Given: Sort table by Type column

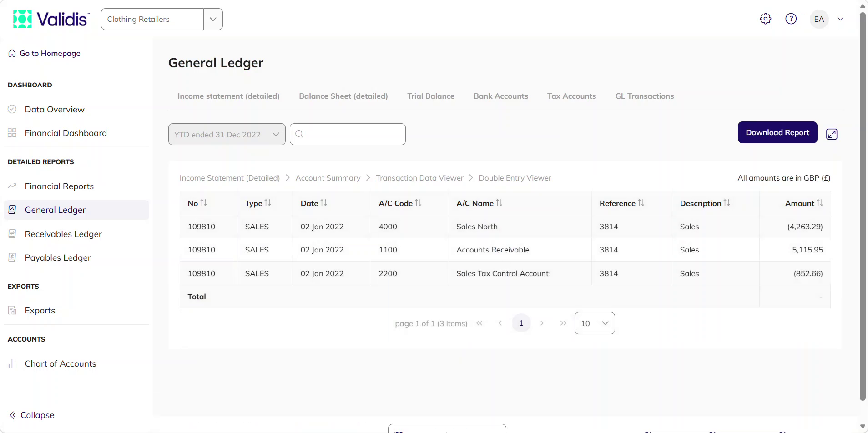Looking at the screenshot, I should click(x=267, y=203).
